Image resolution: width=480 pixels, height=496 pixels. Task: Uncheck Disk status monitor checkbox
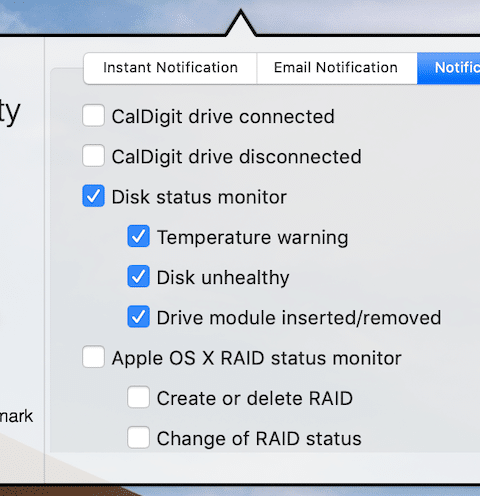pyautogui.click(x=93, y=196)
